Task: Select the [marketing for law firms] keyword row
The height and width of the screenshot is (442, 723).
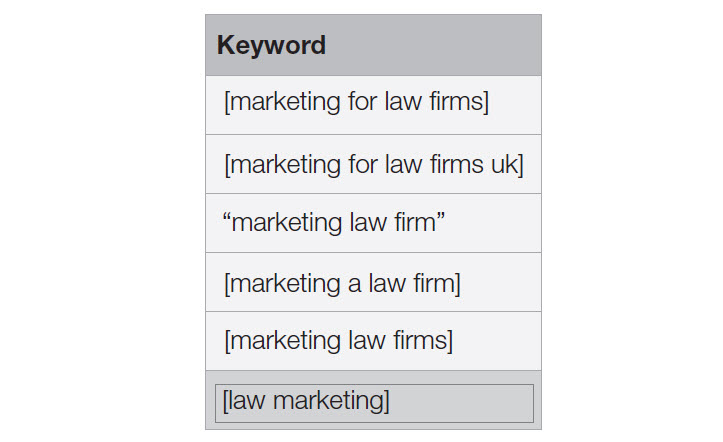Action: (373, 105)
